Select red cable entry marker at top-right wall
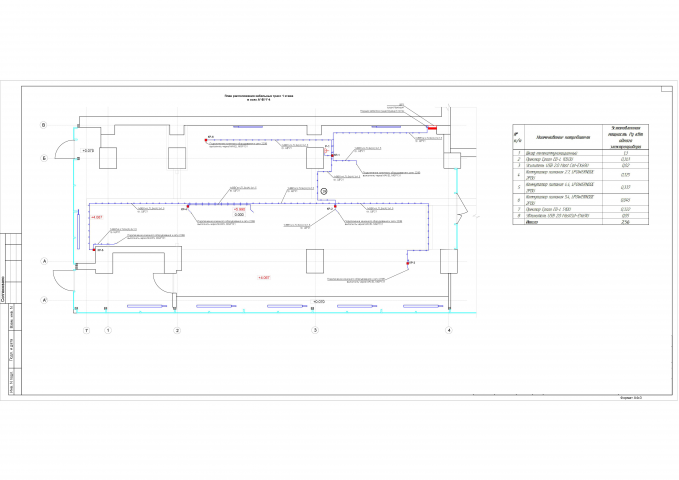Screen dimensions: 679x480 pos(432,128)
